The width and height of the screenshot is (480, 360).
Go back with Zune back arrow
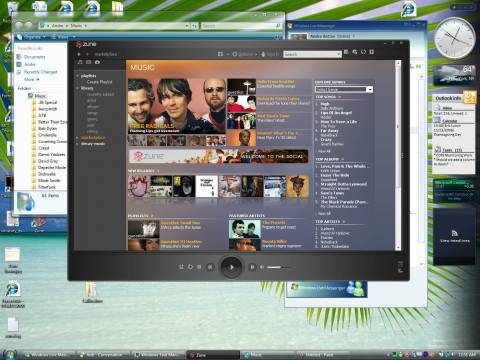[79, 54]
